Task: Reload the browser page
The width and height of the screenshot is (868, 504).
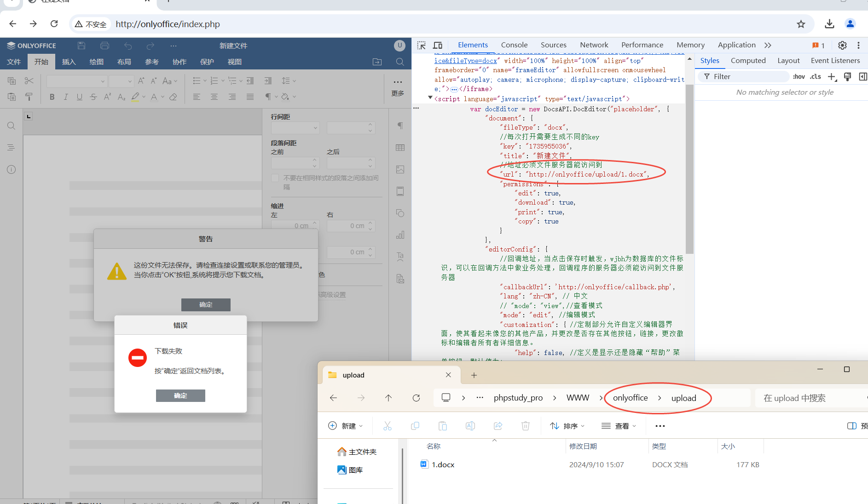Action: coord(54,24)
